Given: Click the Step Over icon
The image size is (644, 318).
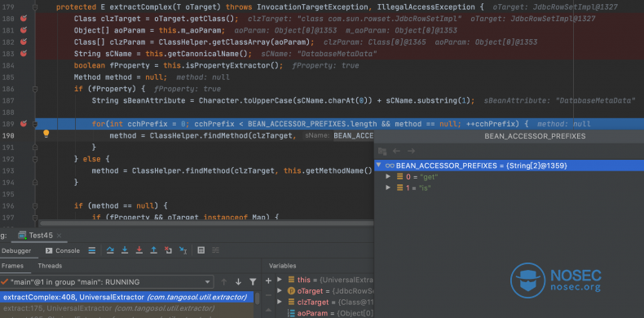Looking at the screenshot, I should point(110,250).
